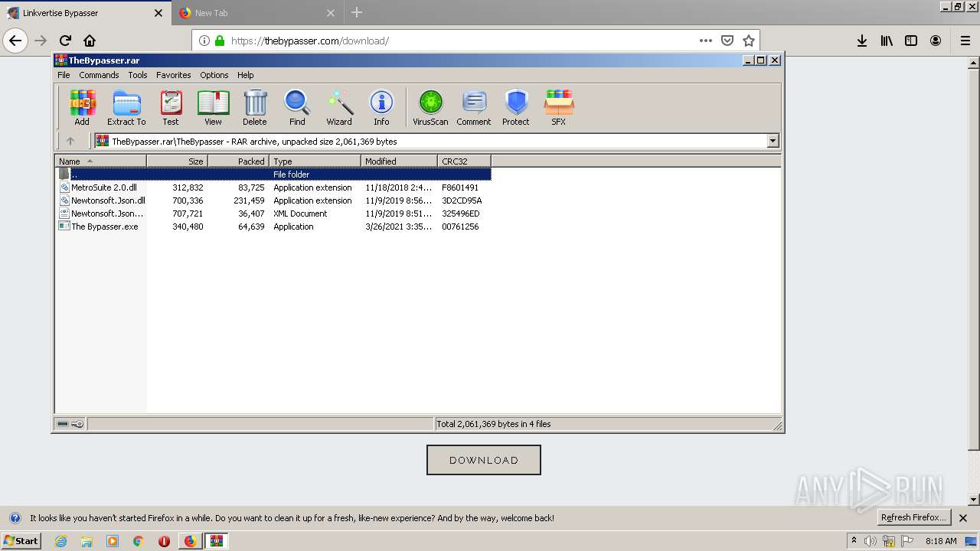Click the Delete trash can icon
The width and height of the screenshot is (980, 551).
(255, 107)
